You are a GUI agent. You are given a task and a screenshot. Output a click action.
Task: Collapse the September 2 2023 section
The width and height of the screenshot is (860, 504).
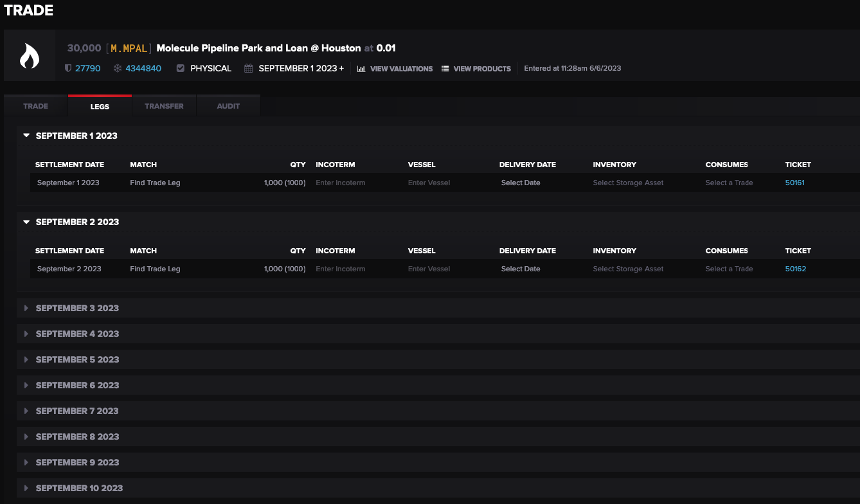click(26, 222)
